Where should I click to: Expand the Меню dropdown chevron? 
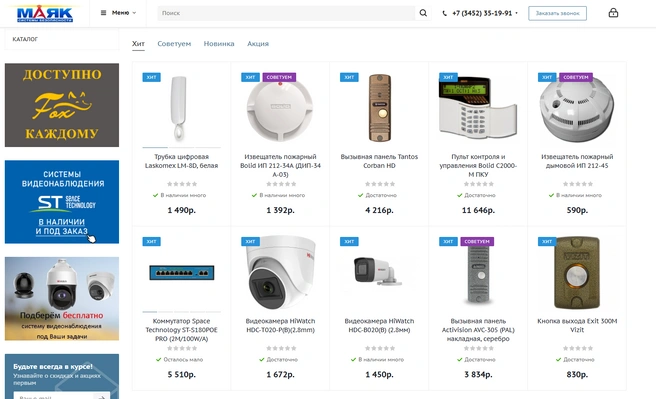pyautogui.click(x=134, y=13)
